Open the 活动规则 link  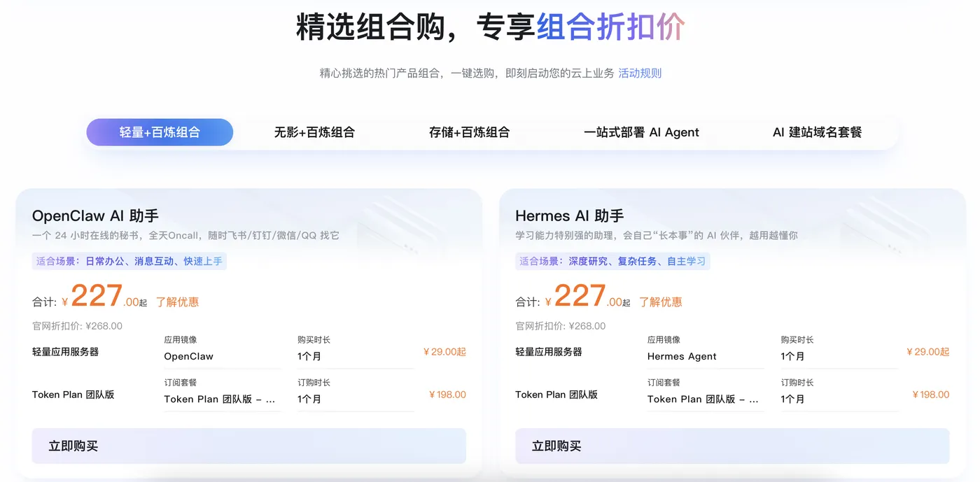coord(640,73)
